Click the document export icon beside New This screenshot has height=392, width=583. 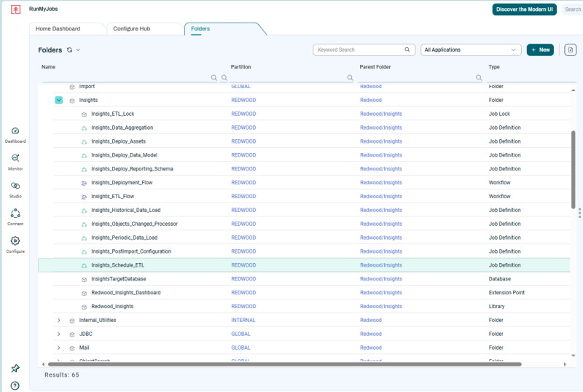pos(571,50)
